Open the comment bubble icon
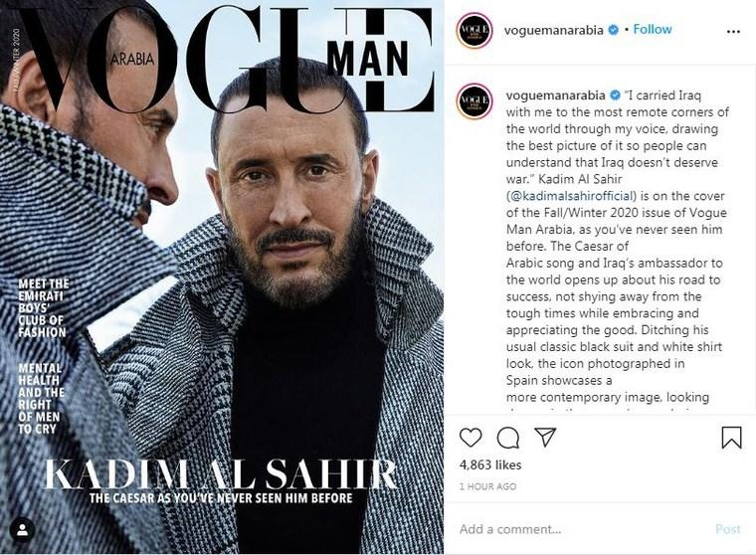Screen dimensions: 756x555 click(508, 438)
